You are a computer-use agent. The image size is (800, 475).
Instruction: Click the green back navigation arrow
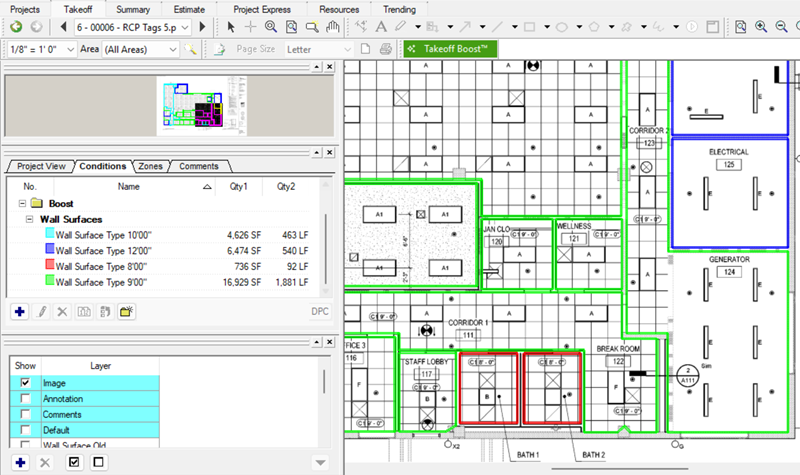tap(16, 27)
